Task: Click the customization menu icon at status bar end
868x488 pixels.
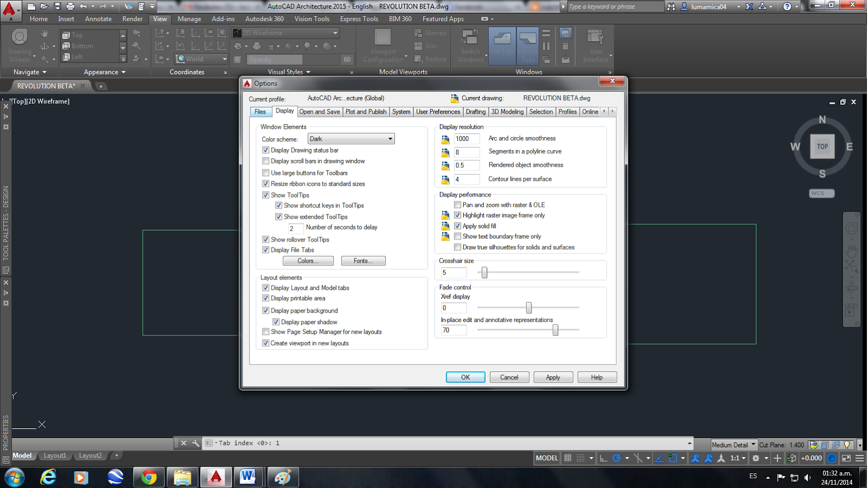Action: coord(859,458)
